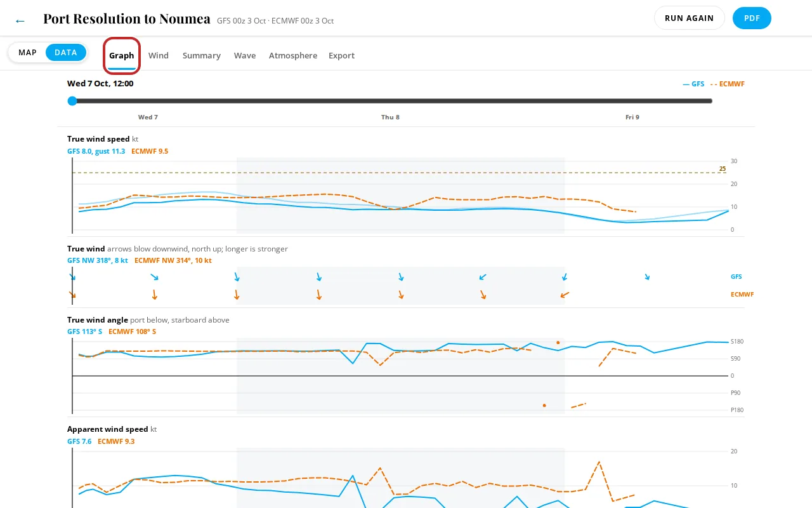
Task: Go back using the left arrow
Action: click(20, 20)
